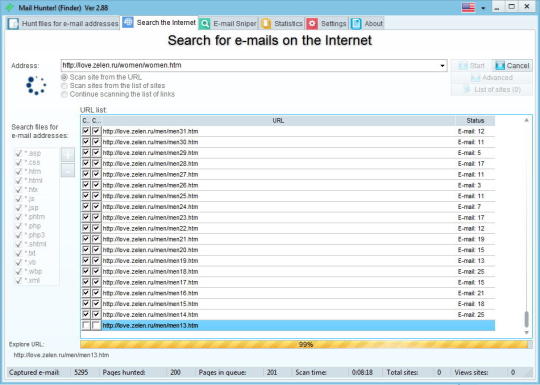Screen dimensions: 540x385
Task: Select the men13.htm highlighted row URL
Action: [x=150, y=325]
